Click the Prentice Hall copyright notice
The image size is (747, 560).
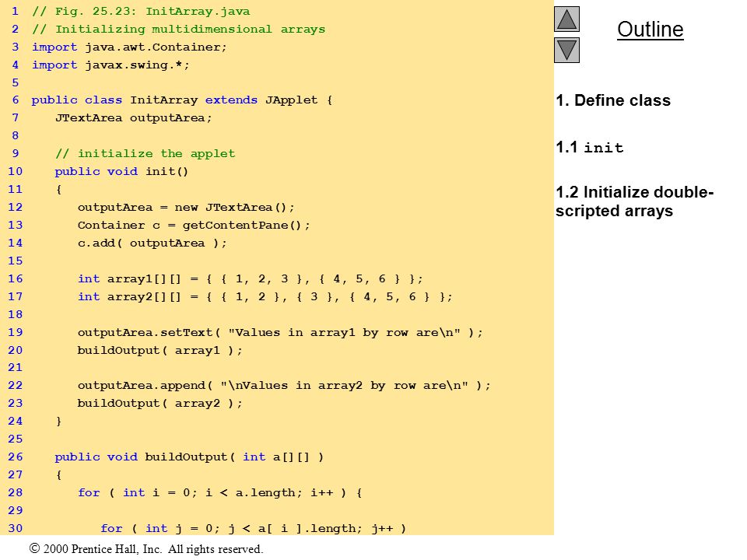[x=146, y=549]
